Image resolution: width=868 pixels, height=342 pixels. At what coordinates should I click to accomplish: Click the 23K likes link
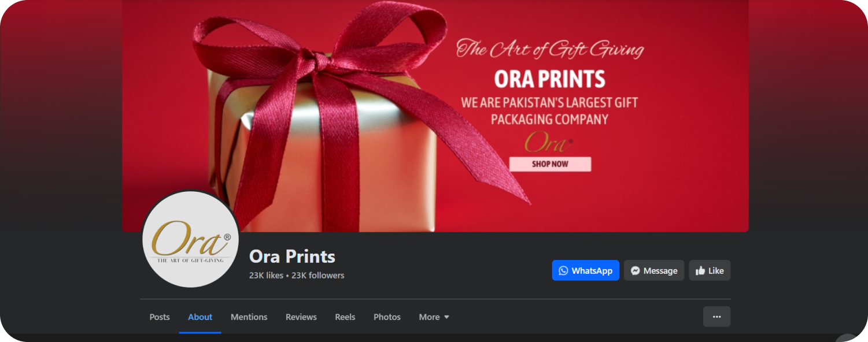tap(266, 276)
